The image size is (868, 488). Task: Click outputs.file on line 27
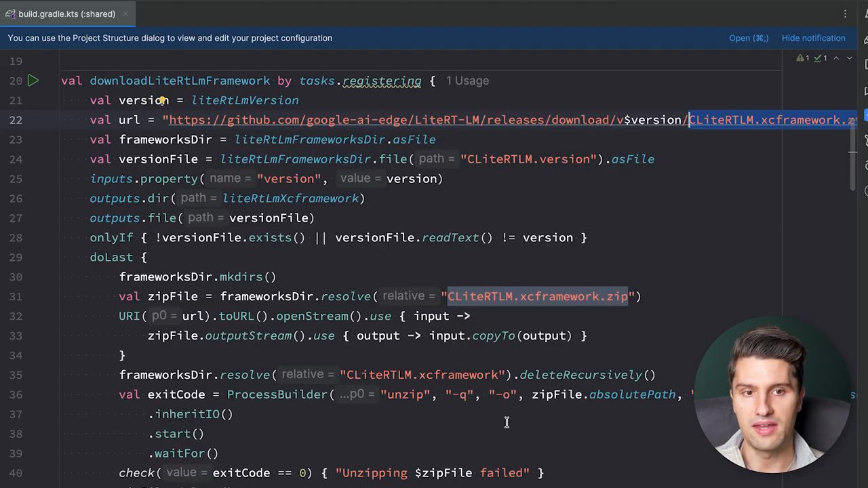coord(134,218)
